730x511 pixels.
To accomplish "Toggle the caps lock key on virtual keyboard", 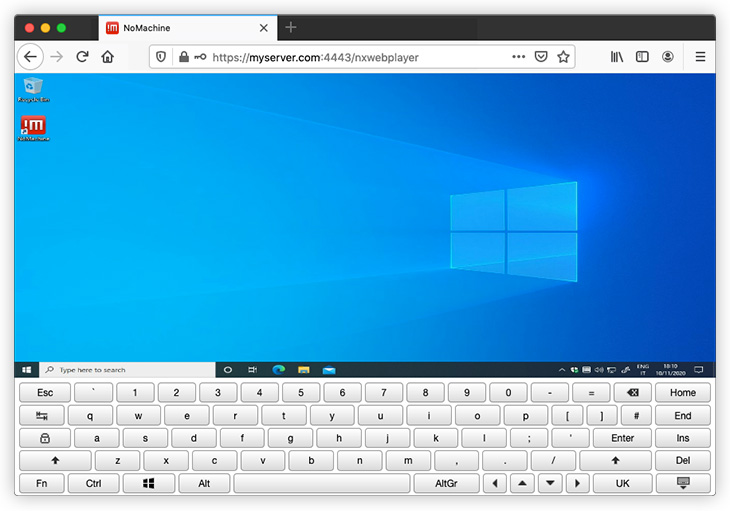I will point(45,438).
